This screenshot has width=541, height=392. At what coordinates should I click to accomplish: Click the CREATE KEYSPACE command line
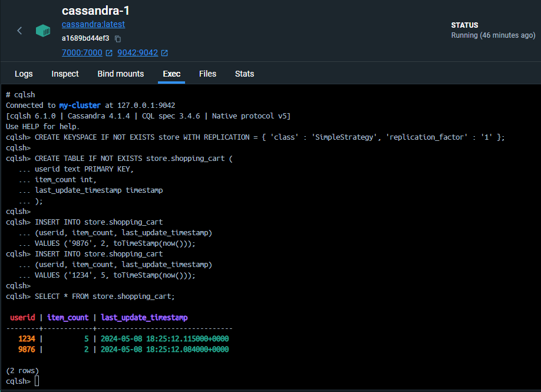click(255, 137)
